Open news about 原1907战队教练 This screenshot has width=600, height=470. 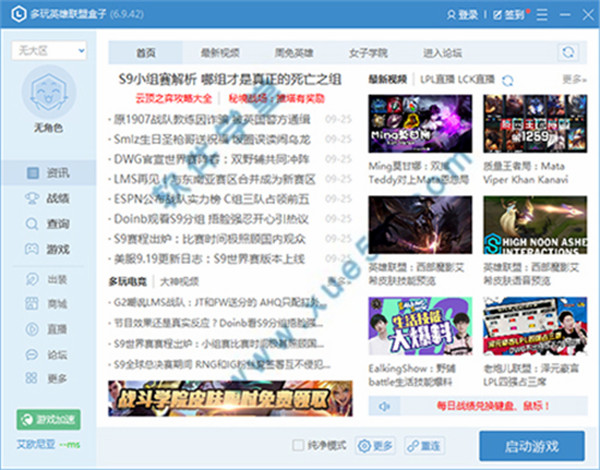(x=212, y=119)
